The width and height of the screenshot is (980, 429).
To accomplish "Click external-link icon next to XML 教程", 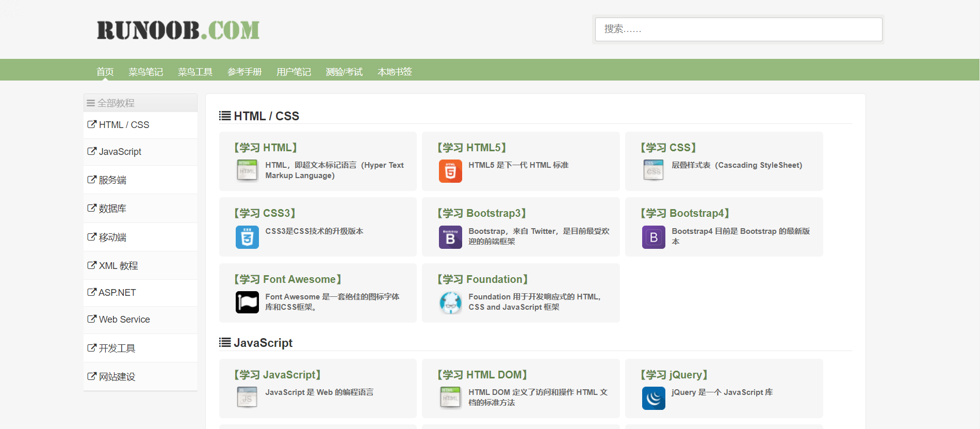I will tap(92, 265).
